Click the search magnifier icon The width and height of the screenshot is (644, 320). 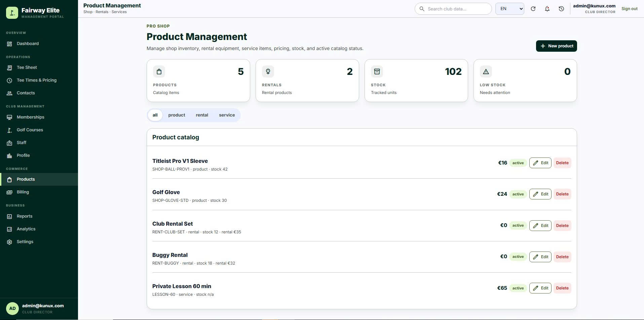click(x=422, y=9)
